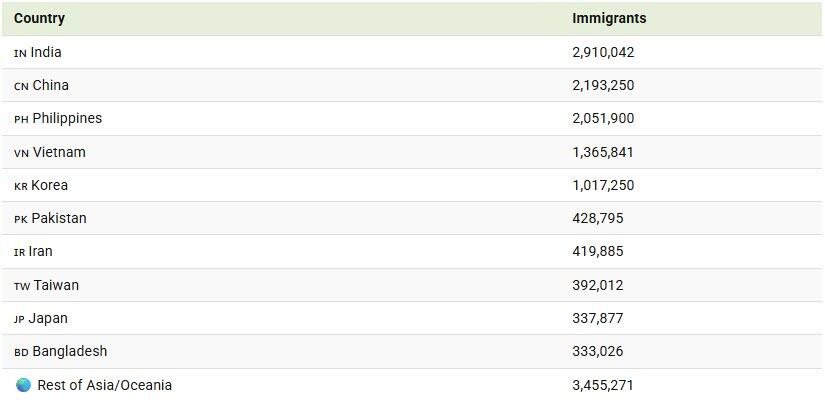Click the China CN flag icon

tap(21, 86)
